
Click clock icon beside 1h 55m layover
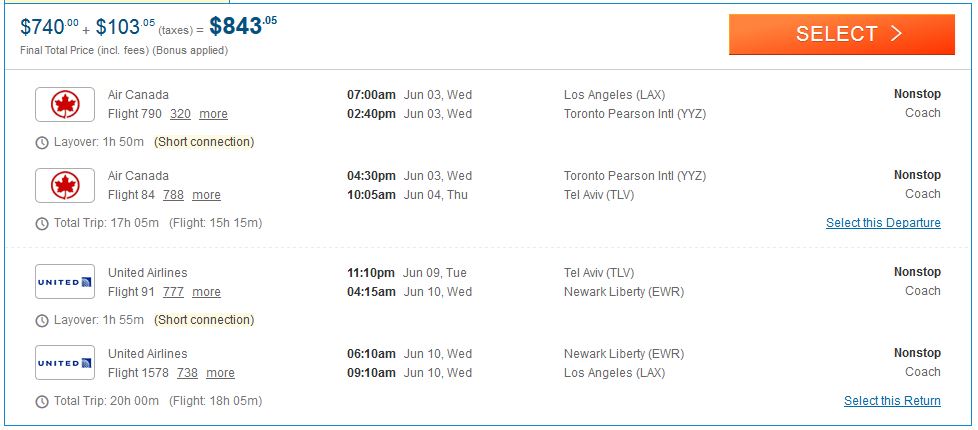click(42, 321)
